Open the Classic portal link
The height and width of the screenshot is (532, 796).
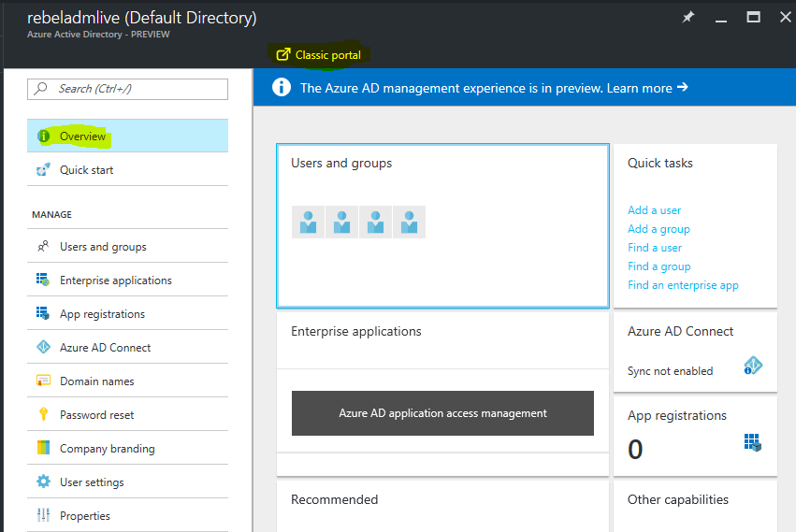coord(319,55)
